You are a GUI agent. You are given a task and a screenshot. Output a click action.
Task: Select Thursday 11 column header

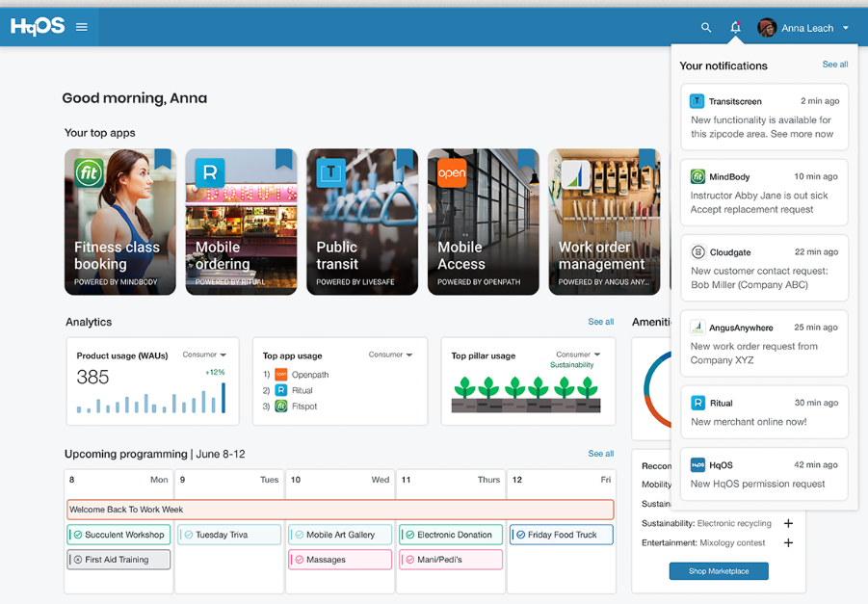(451, 480)
